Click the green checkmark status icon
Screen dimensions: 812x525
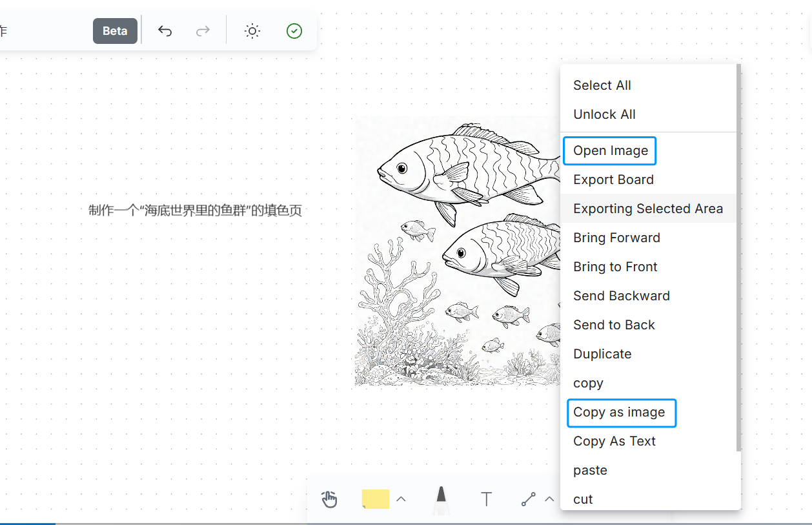pyautogui.click(x=294, y=31)
